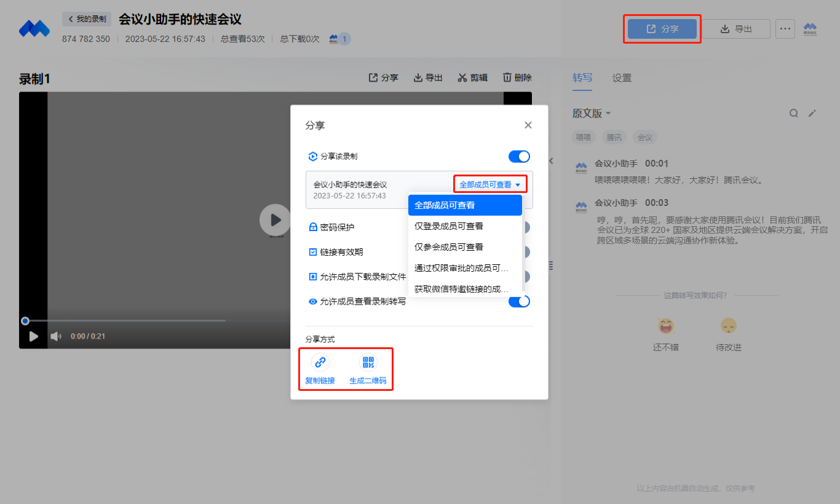
Task: Go back to 我的录制
Action: (x=87, y=19)
